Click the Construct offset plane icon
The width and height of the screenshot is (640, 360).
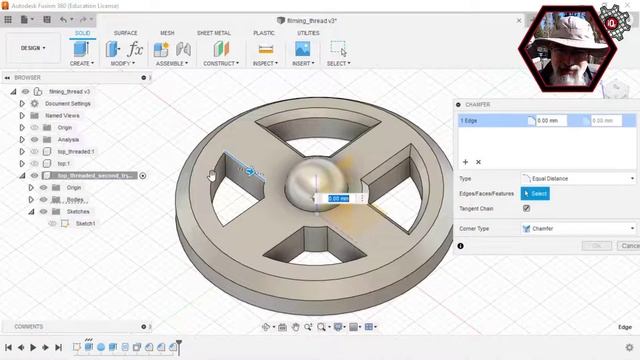(221, 49)
